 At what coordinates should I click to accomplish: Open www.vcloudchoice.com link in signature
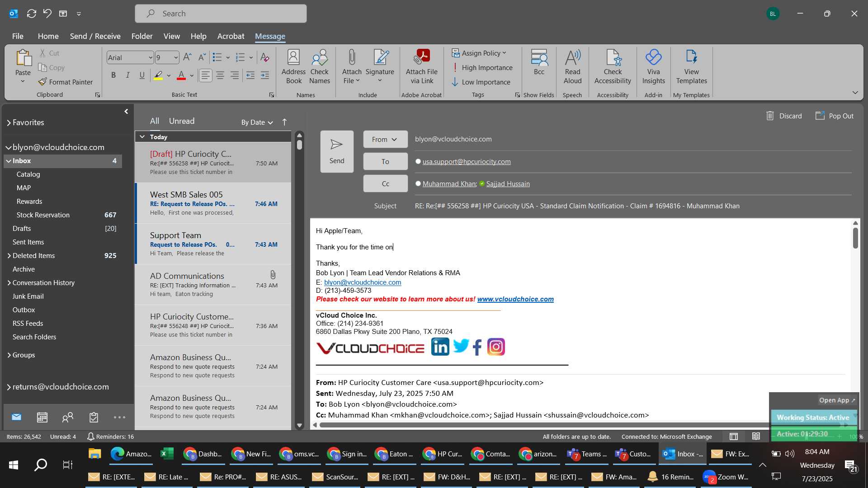515,299
